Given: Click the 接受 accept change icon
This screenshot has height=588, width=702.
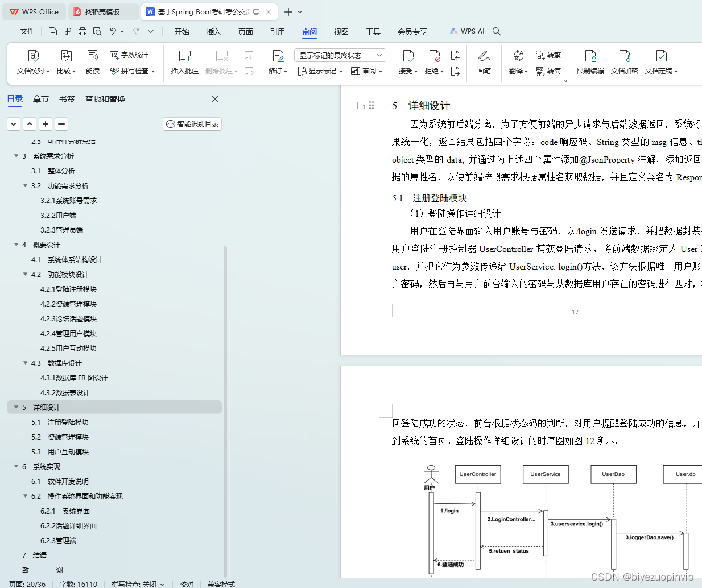Looking at the screenshot, I should tap(408, 56).
